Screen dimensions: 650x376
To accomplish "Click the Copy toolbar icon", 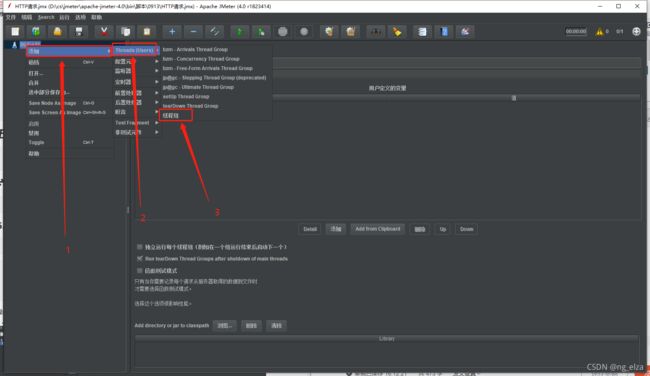I will (x=125, y=32).
